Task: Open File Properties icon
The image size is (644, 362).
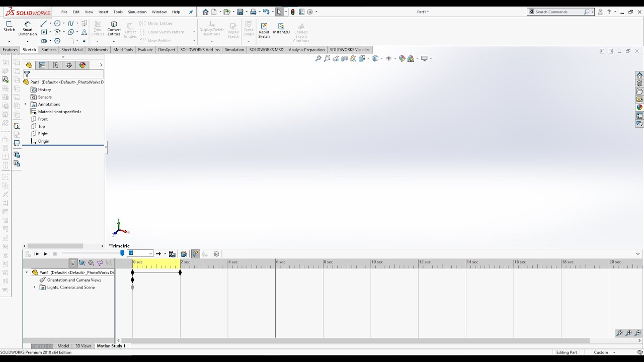Action: pos(301,12)
